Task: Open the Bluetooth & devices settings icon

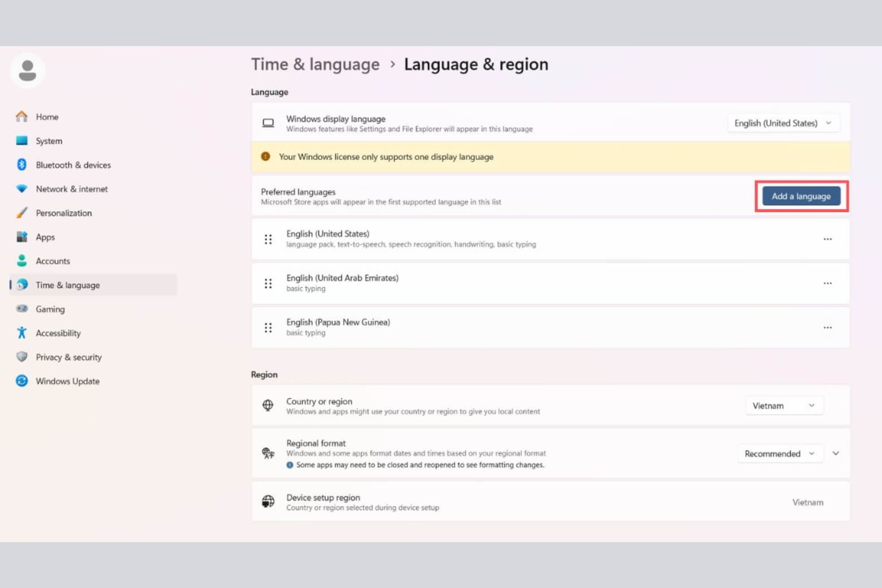Action: point(21,165)
